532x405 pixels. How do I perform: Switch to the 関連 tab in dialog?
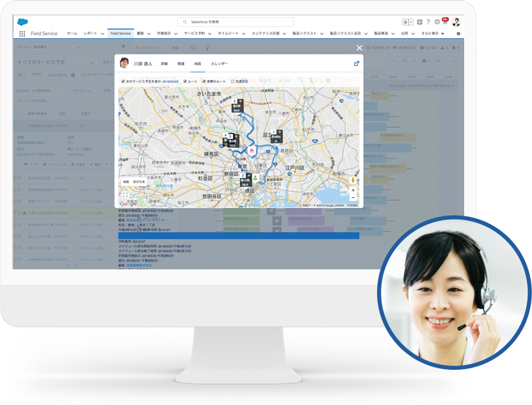pyautogui.click(x=181, y=64)
